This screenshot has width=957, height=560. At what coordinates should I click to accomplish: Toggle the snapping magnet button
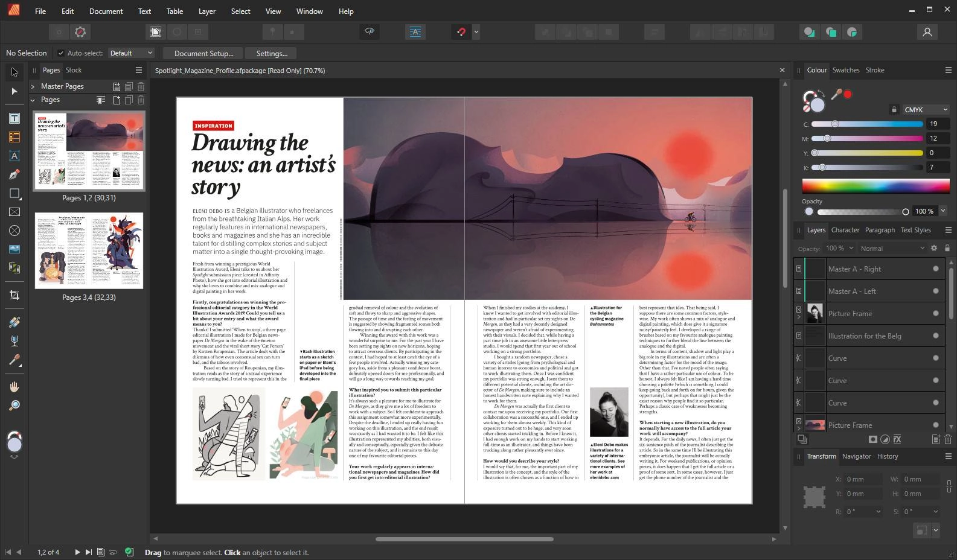[461, 32]
